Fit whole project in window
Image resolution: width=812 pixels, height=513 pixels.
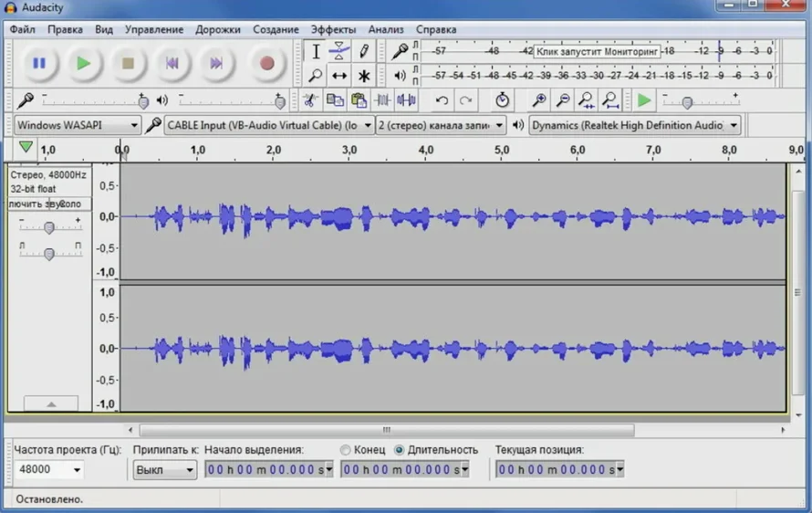tap(610, 100)
